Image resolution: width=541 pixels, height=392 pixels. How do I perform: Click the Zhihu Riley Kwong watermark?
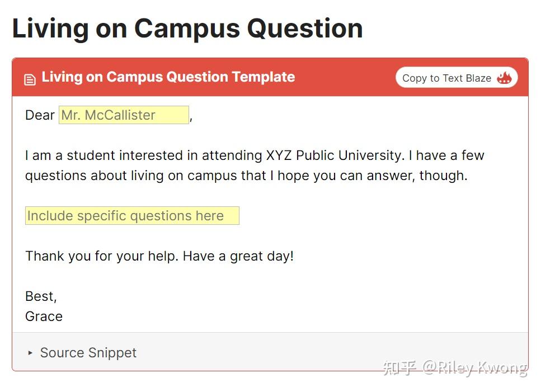pos(454,367)
